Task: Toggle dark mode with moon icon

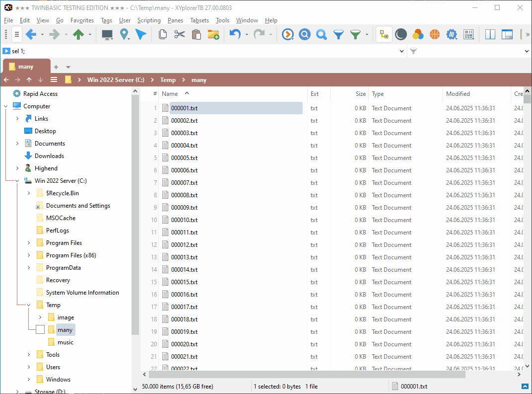Action: point(401,34)
